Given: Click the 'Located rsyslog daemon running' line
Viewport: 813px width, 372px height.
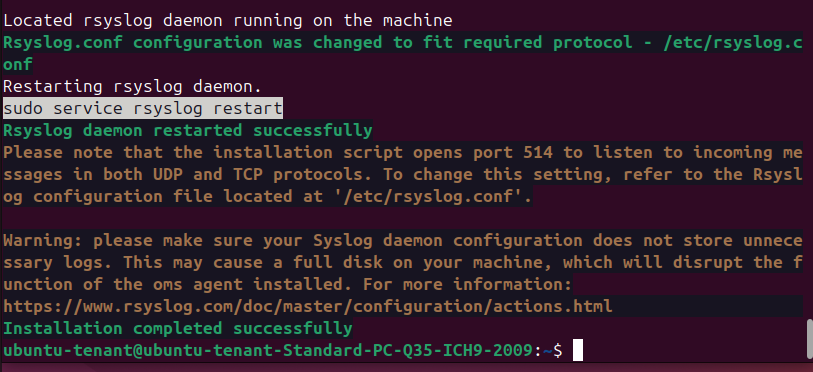Looking at the screenshot, I should pyautogui.click(x=228, y=20).
